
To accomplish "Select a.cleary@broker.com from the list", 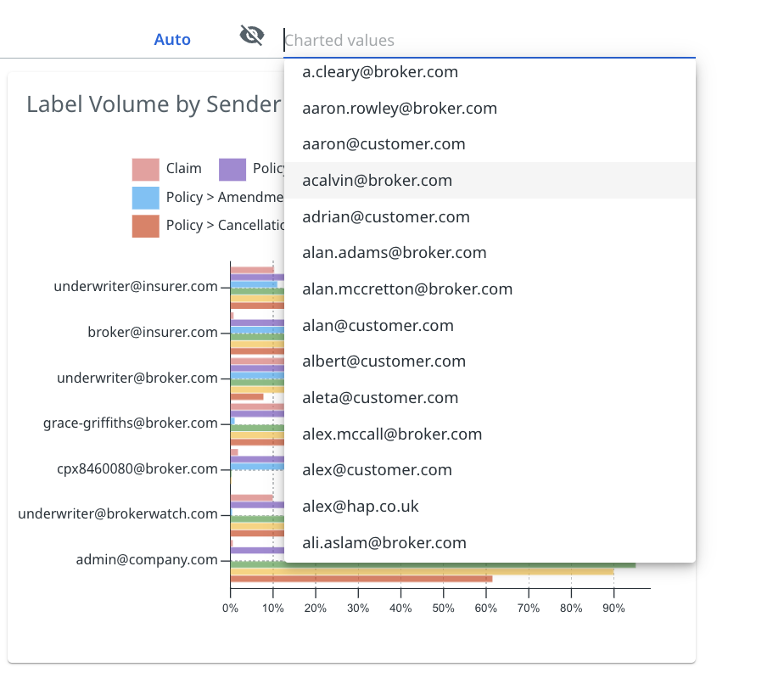I will pos(380,72).
